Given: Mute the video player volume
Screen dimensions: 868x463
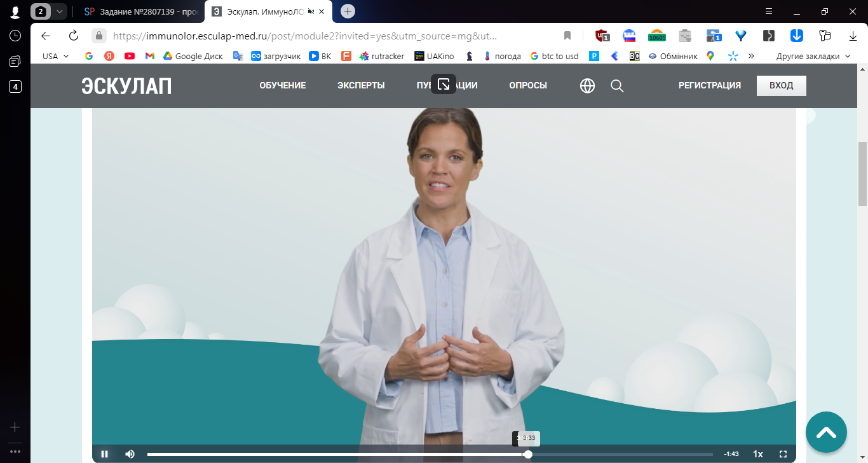Looking at the screenshot, I should 130,454.
